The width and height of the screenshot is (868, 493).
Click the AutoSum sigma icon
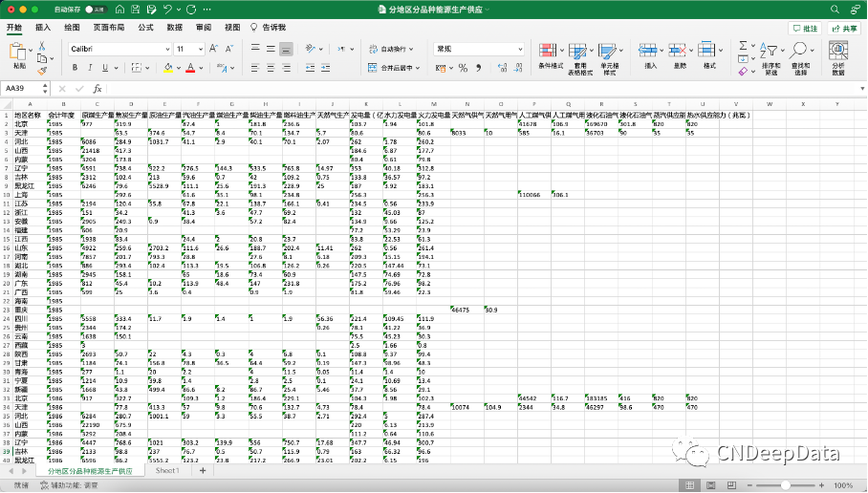[x=743, y=45]
